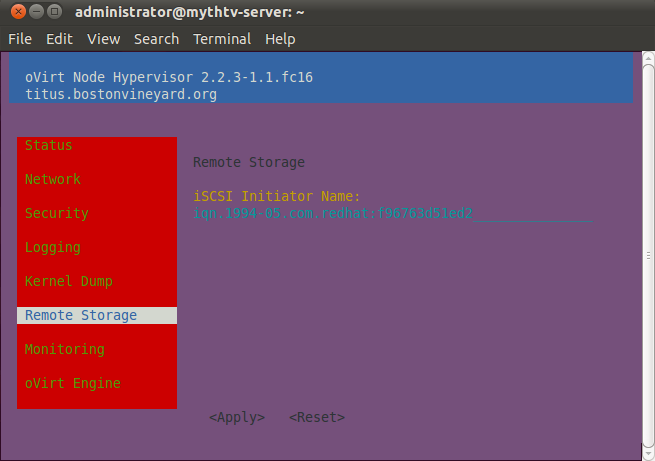
Task: Open the View menu
Action: 103,39
